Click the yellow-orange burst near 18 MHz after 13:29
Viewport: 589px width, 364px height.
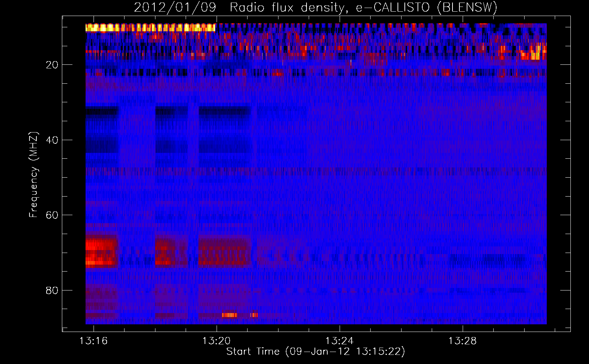point(530,55)
